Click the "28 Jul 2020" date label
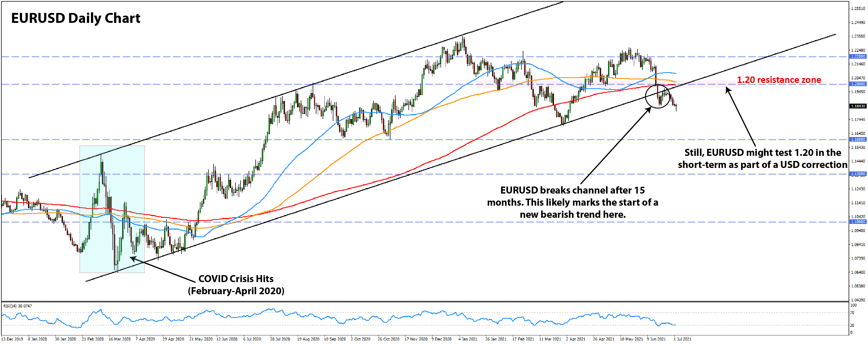Image resolution: width=868 pixels, height=344 pixels. point(280,339)
